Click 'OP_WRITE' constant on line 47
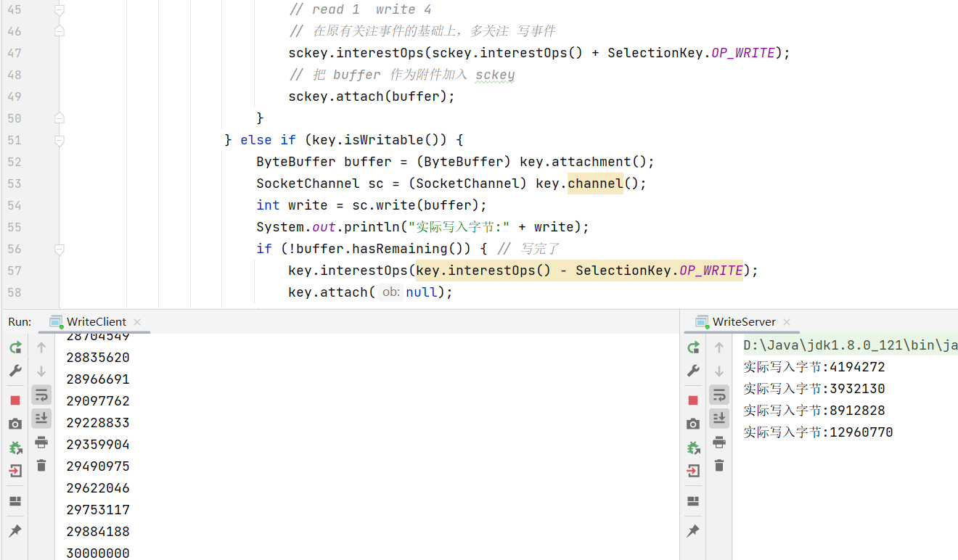The image size is (958, 560). coord(743,53)
